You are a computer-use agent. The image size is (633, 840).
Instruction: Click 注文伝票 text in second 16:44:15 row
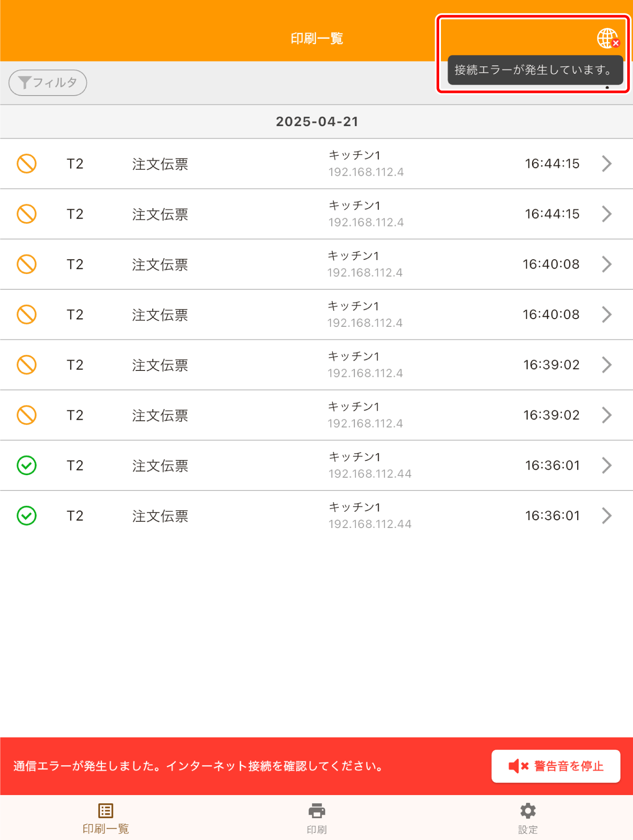(x=160, y=214)
